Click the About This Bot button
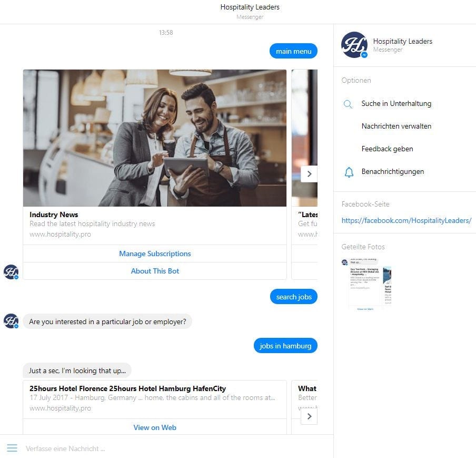 pos(155,271)
